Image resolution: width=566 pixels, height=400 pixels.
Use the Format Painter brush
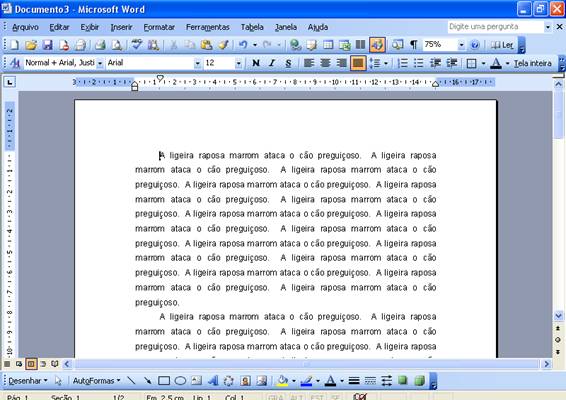(223, 45)
